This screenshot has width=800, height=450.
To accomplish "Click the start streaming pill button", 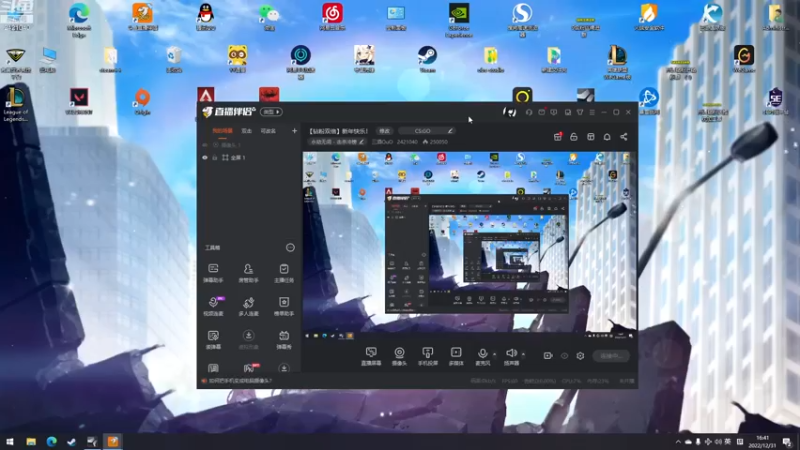I will tap(611, 356).
